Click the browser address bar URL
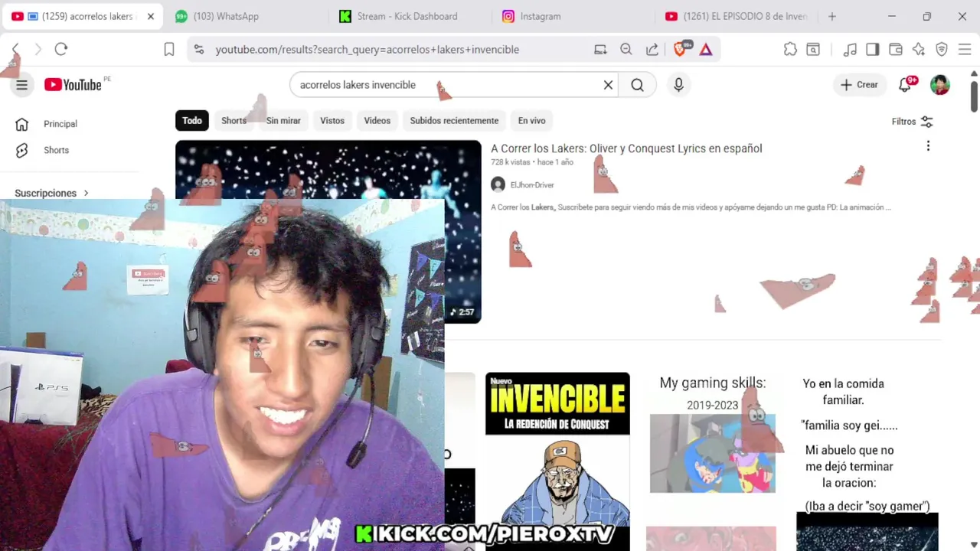This screenshot has width=980, height=551. [367, 50]
